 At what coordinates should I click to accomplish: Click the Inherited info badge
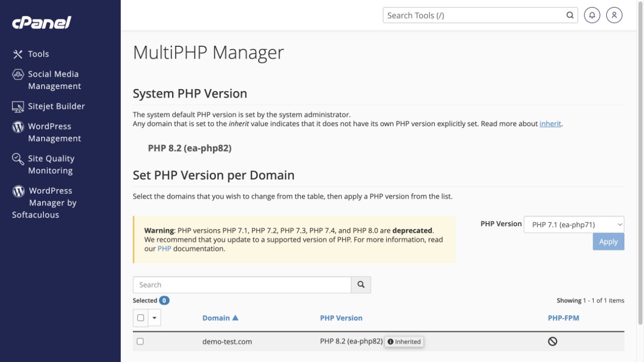pos(404,342)
